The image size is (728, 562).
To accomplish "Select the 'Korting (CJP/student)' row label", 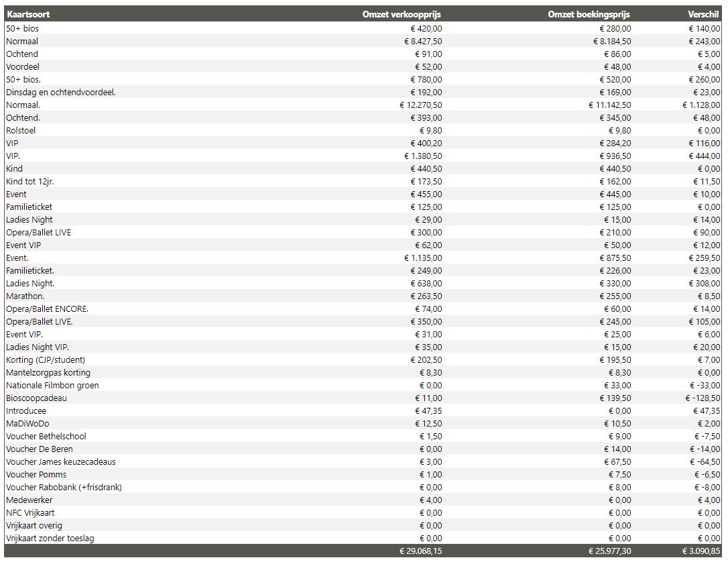I will tap(46, 360).
